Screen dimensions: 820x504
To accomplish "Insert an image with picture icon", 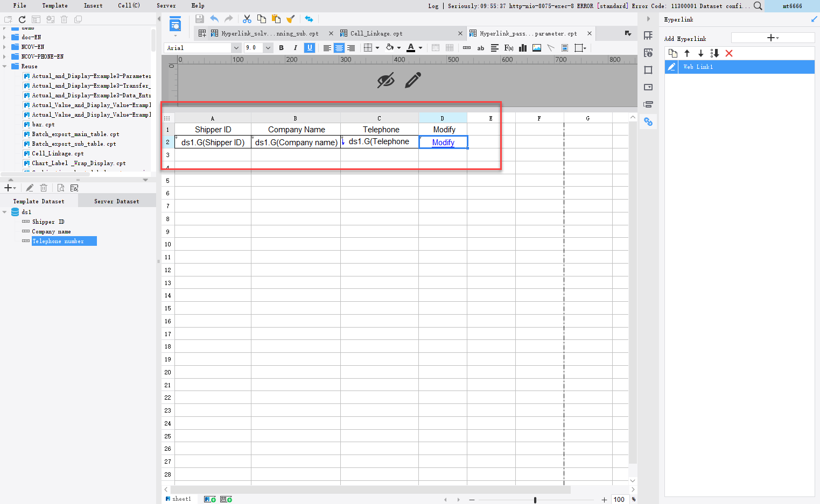I will [x=537, y=48].
